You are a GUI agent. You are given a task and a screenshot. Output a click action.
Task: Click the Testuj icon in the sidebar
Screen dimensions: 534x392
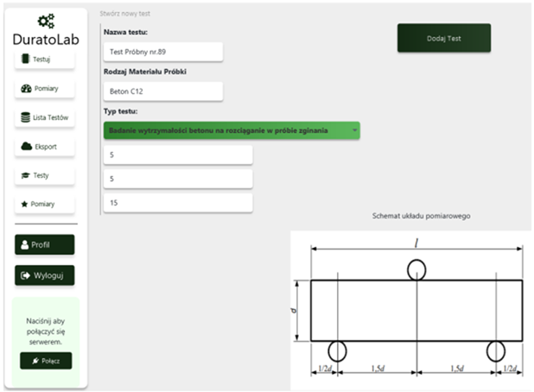tap(25, 59)
